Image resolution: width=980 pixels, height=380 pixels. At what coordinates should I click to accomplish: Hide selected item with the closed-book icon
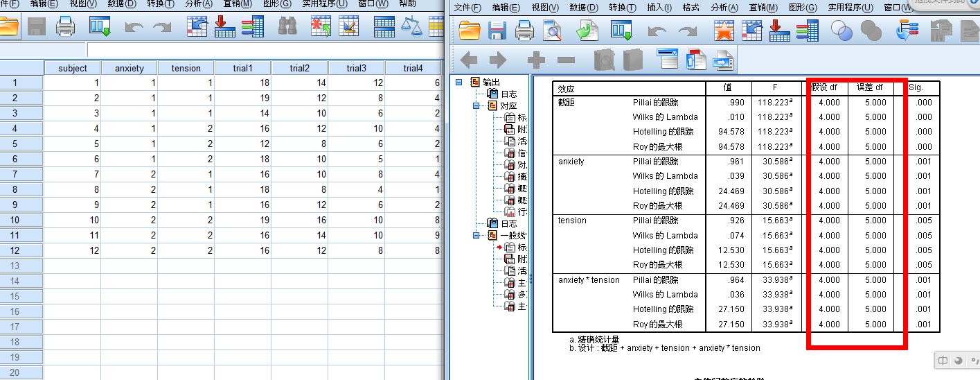point(633,60)
